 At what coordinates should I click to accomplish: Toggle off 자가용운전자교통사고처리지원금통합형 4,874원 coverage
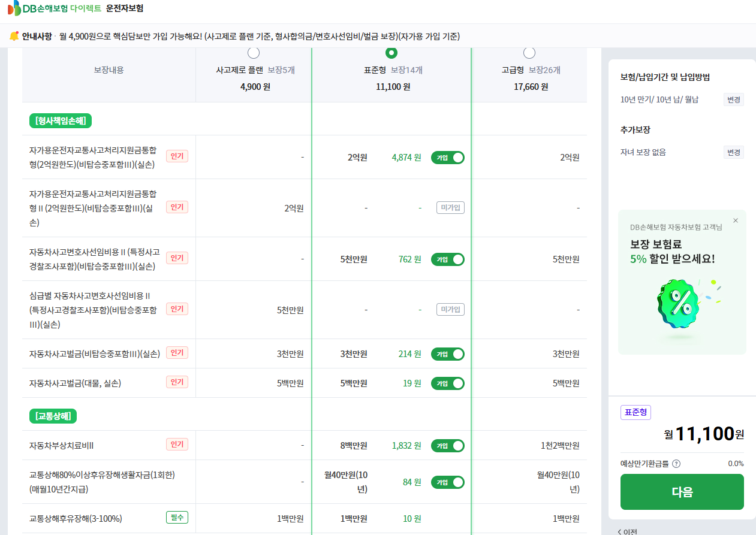tap(448, 158)
